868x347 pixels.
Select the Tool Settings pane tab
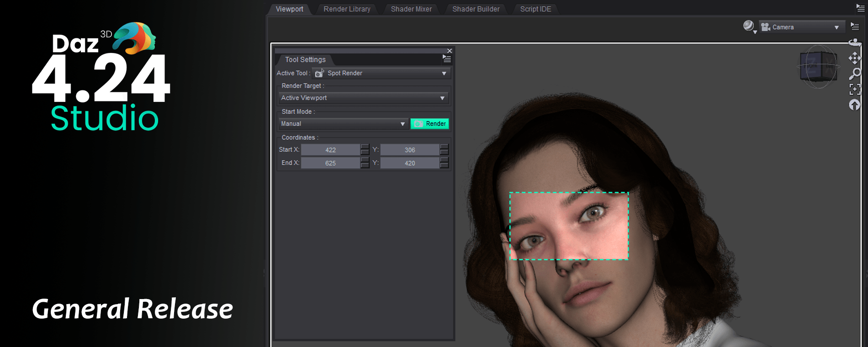(x=305, y=60)
